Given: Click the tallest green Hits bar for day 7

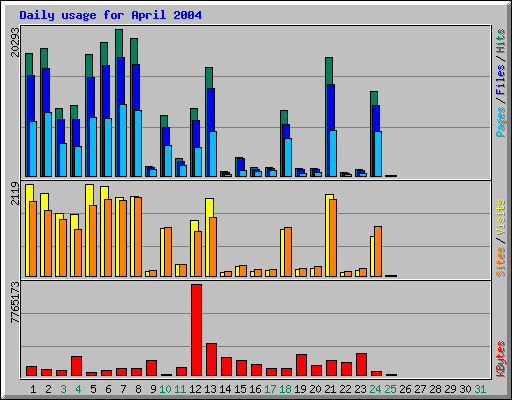Looking at the screenshot, I should coord(119,43).
